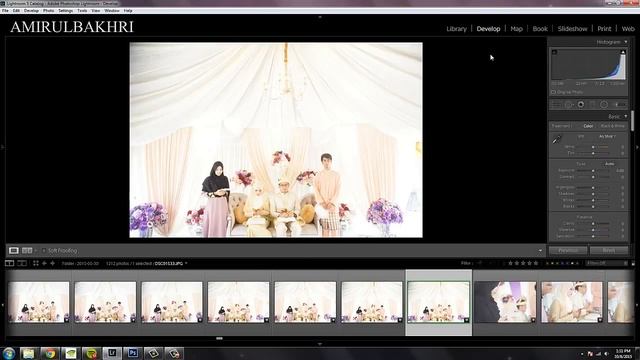Collapse the filmstrip with bottom arrow

[320, 344]
